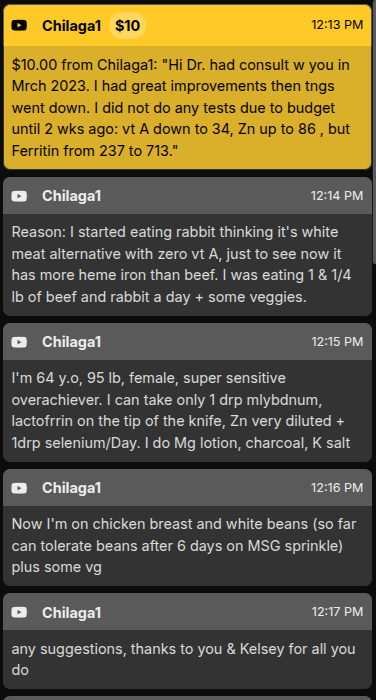
Task: Open Chilaga1 username on the 12:14 PM message
Action: [71, 196]
